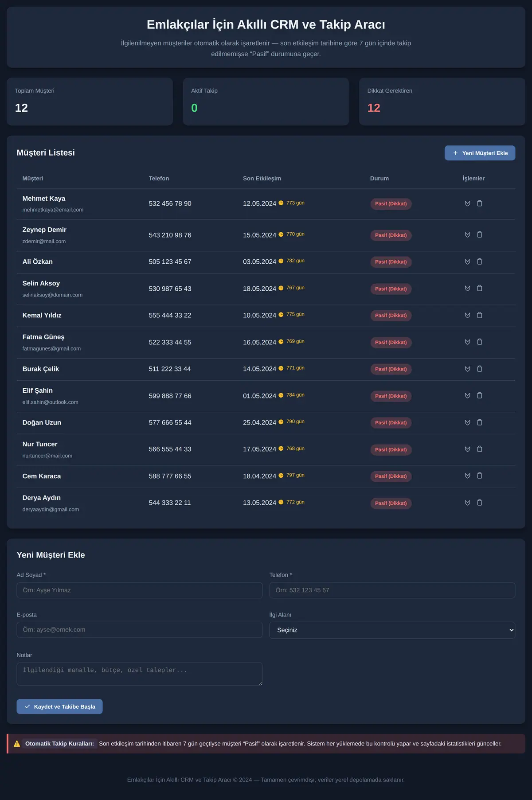Screen dimensions: 532x800
Task: Click email mehmetkaya@email.com
Action: tap(53, 210)
